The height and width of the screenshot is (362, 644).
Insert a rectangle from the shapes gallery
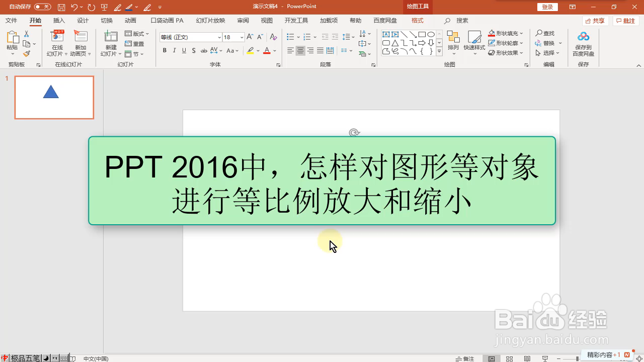[422, 34]
